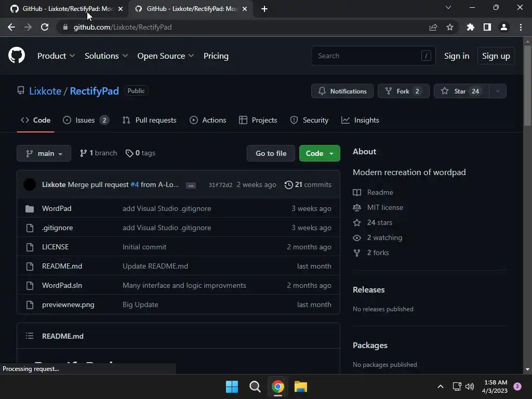Open the main branch selector dropdown
The image size is (532, 399).
44,153
